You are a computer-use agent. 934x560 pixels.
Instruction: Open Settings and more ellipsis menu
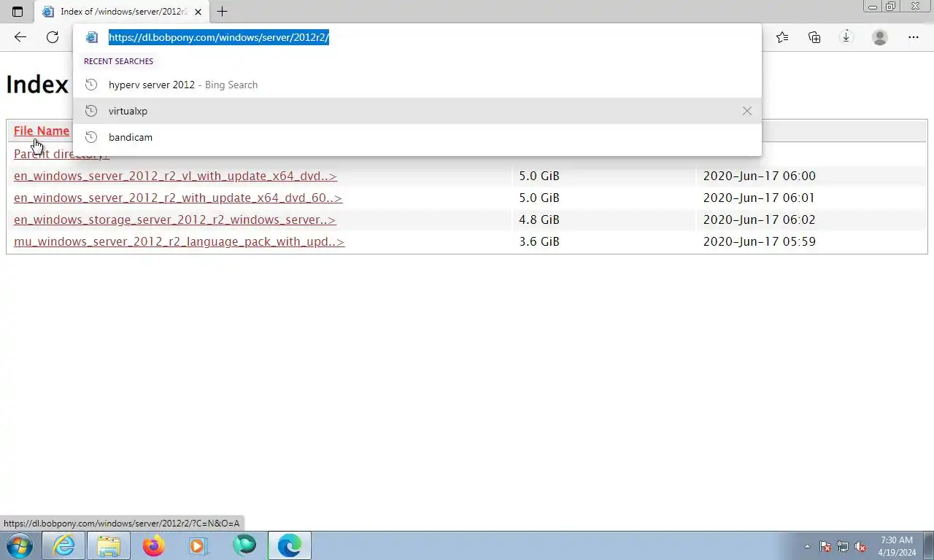[x=913, y=37]
